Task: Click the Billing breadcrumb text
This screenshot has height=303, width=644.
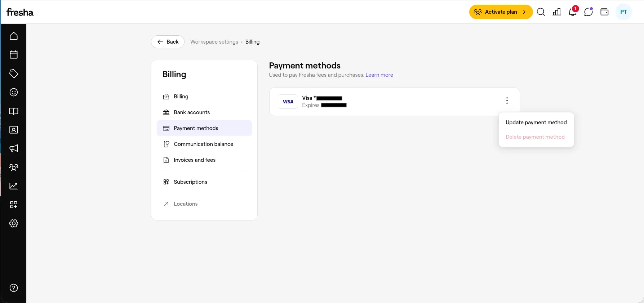Action: [x=252, y=42]
